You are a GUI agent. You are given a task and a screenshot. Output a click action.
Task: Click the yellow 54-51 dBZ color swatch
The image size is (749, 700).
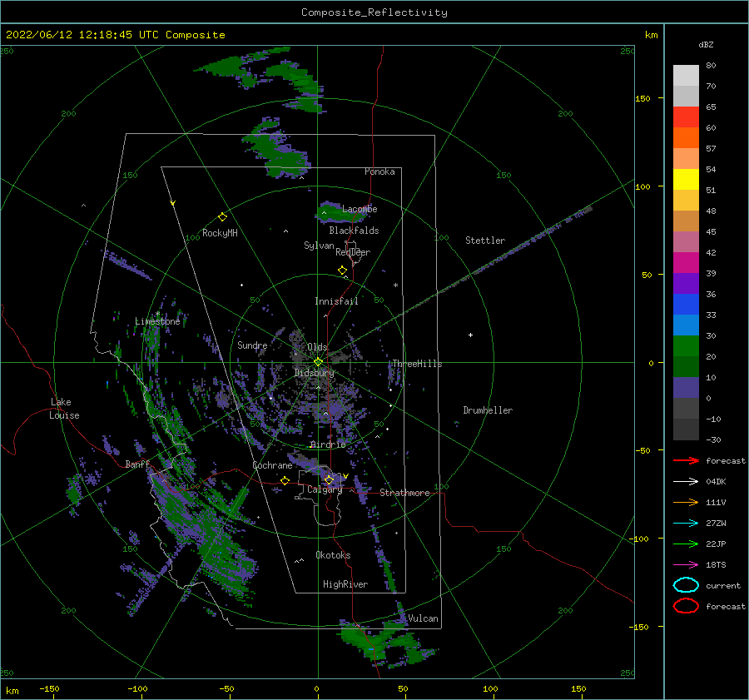(686, 180)
